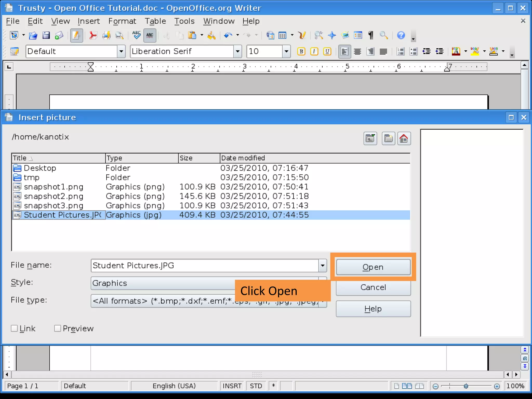
Task: Expand the File name dropdown
Action: pos(322,265)
